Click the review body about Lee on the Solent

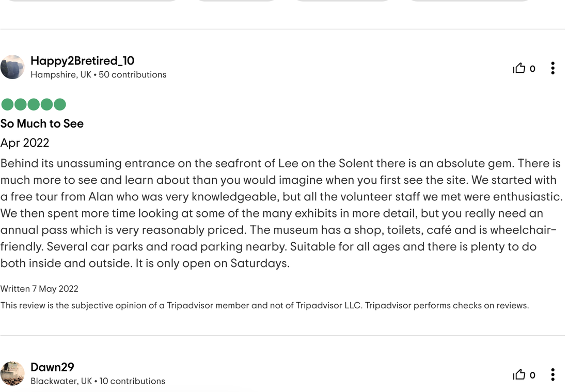282,213
